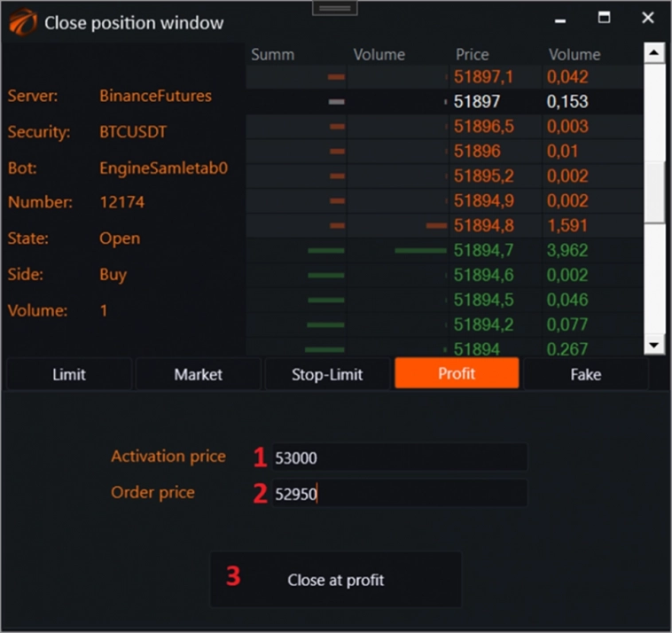Click the scroll down arrow of order book

[654, 345]
